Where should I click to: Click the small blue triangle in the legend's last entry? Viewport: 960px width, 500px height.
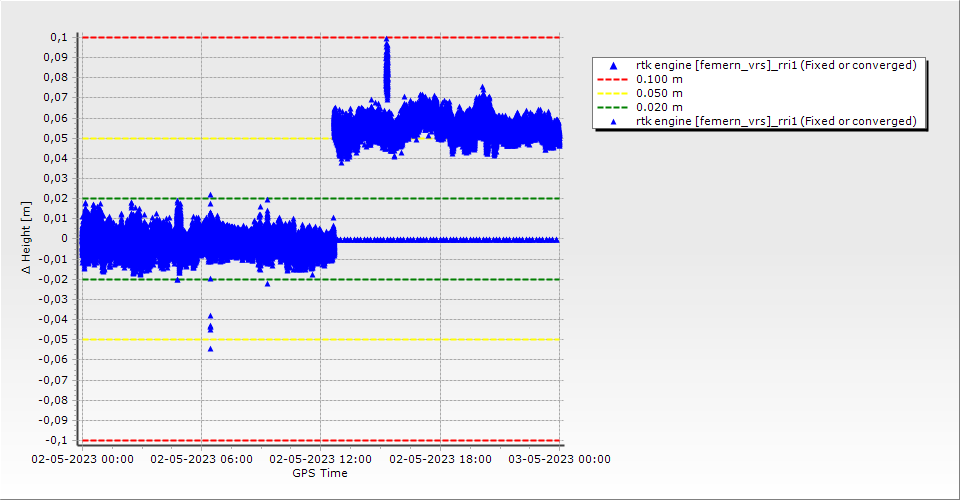tap(614, 121)
